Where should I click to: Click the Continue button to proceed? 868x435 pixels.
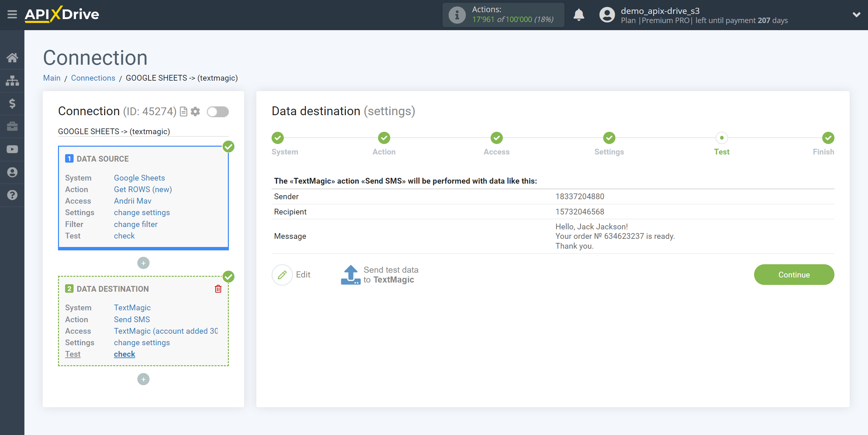pos(794,274)
